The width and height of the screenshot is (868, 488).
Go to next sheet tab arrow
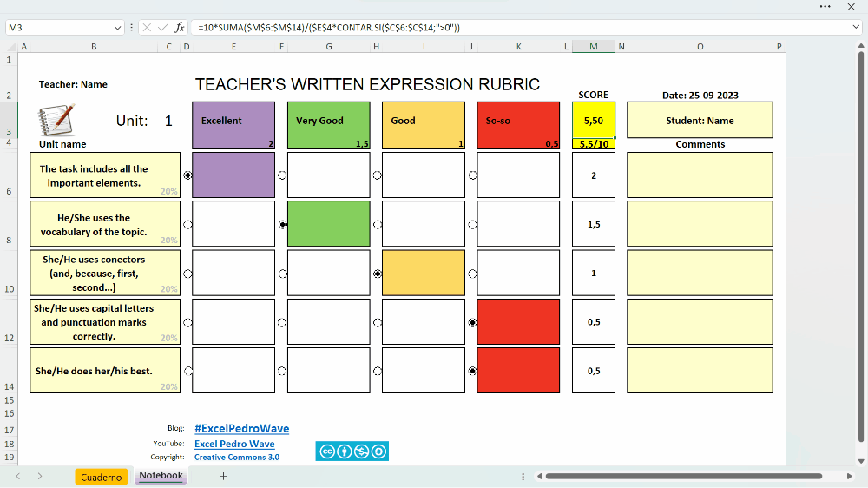tap(40, 477)
